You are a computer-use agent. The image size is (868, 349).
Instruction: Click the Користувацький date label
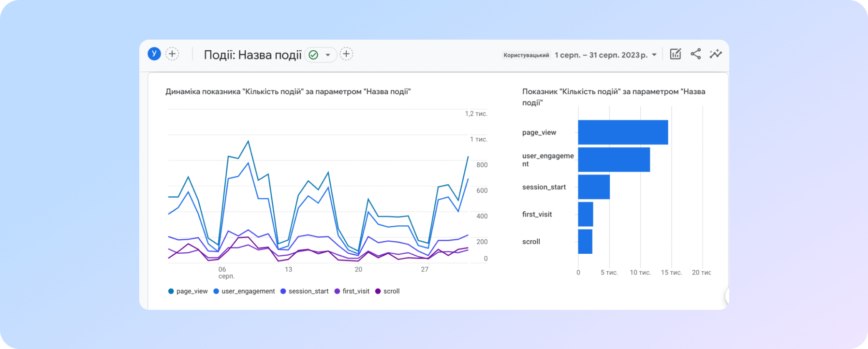(526, 55)
